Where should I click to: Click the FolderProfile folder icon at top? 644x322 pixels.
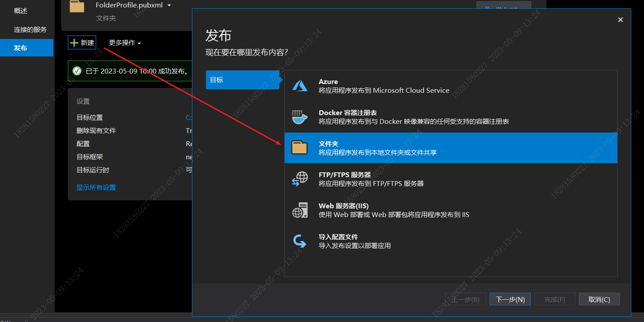77,6
